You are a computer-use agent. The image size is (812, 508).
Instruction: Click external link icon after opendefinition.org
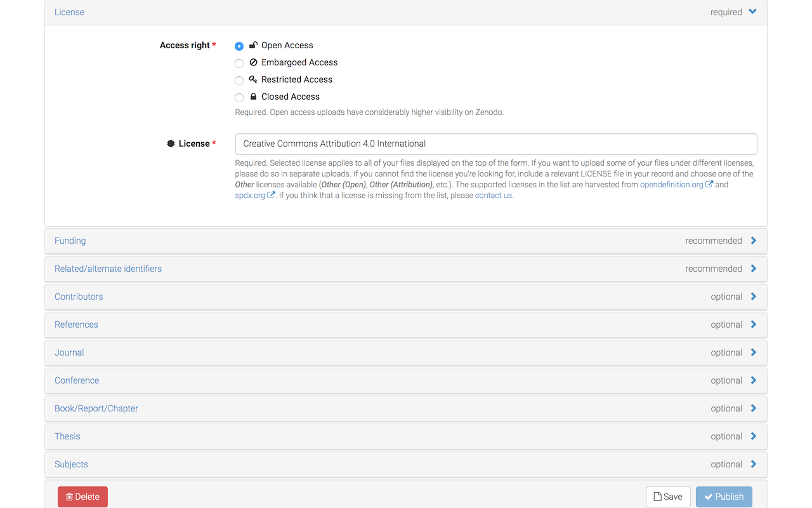(x=709, y=185)
